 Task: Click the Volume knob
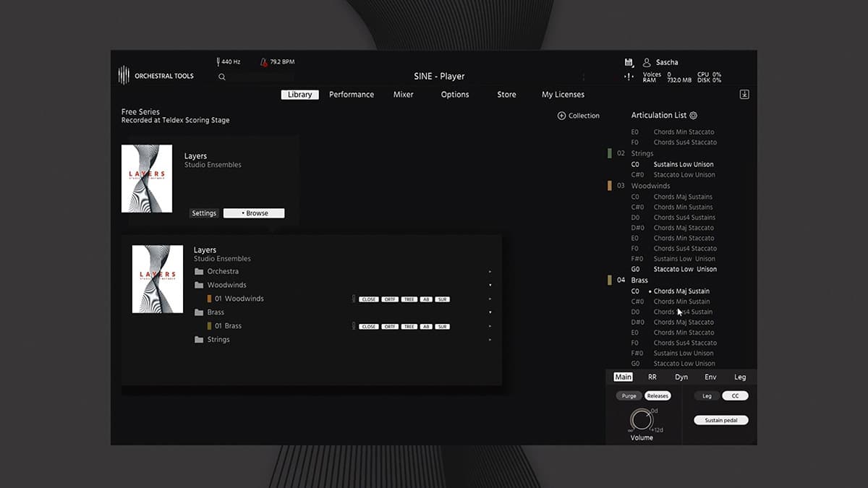point(640,420)
